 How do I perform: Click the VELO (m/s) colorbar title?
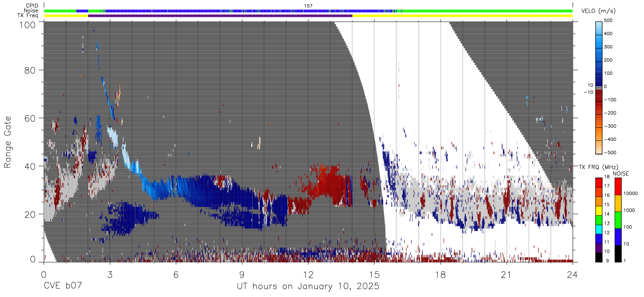click(598, 11)
